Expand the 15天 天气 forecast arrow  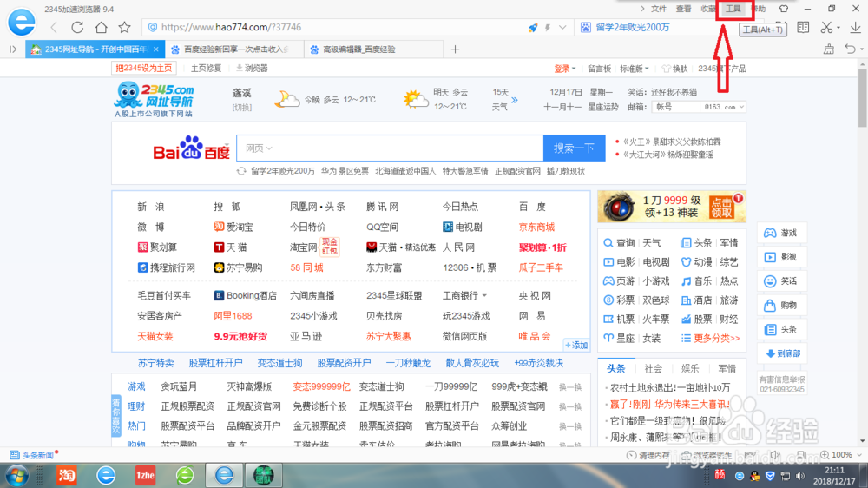click(x=515, y=100)
